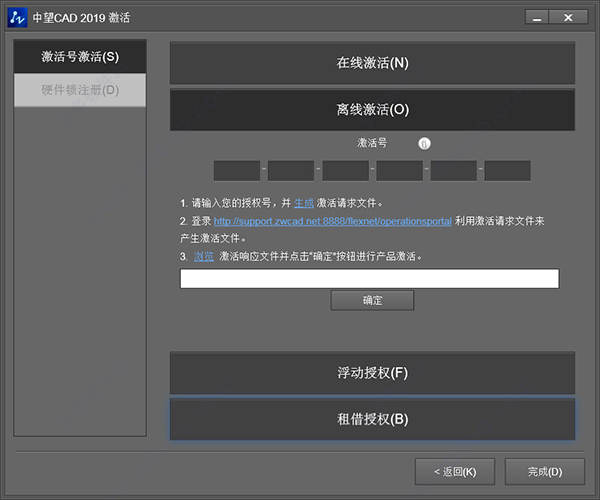600x500 pixels.
Task: Focus the fifth activation code box
Action: tap(453, 171)
